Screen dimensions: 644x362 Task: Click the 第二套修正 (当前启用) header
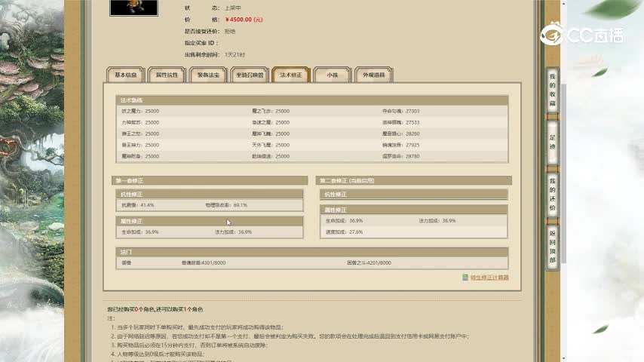point(414,181)
